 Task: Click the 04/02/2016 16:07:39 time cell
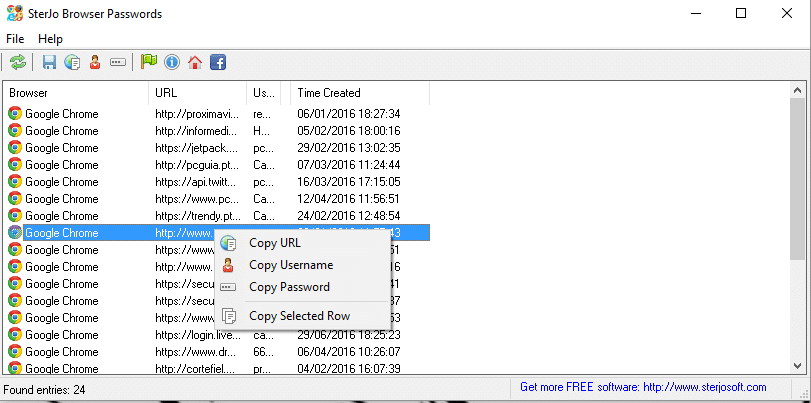point(349,368)
